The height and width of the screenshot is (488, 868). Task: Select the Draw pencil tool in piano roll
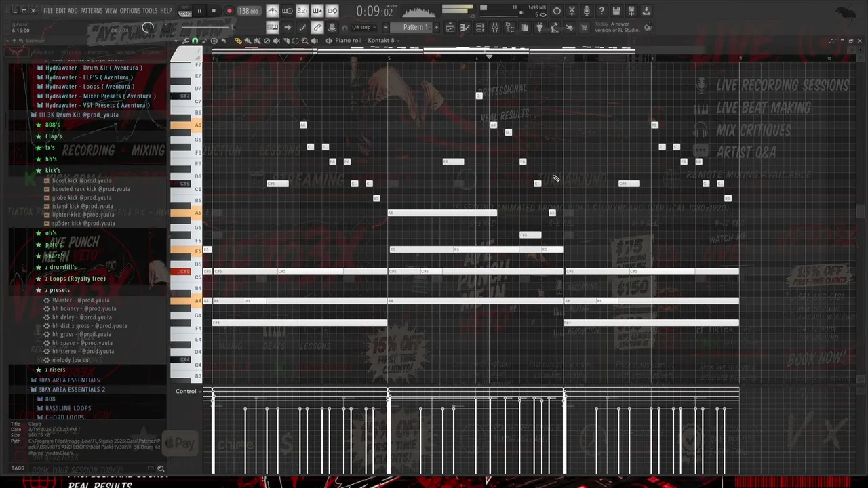pos(238,41)
